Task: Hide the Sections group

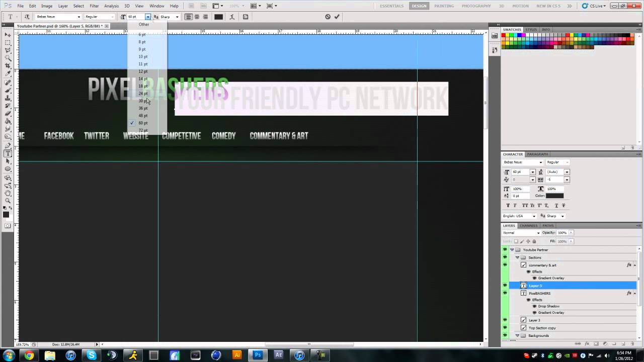Action: pyautogui.click(x=505, y=257)
